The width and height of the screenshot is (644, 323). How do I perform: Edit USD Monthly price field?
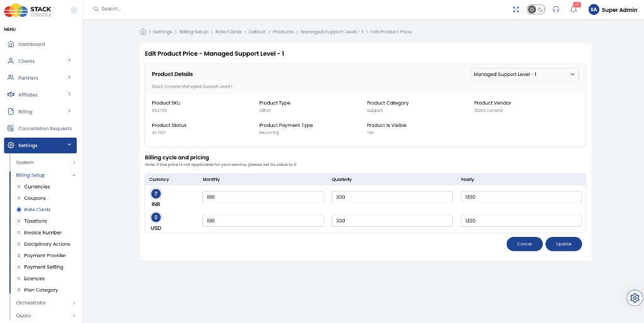click(264, 221)
